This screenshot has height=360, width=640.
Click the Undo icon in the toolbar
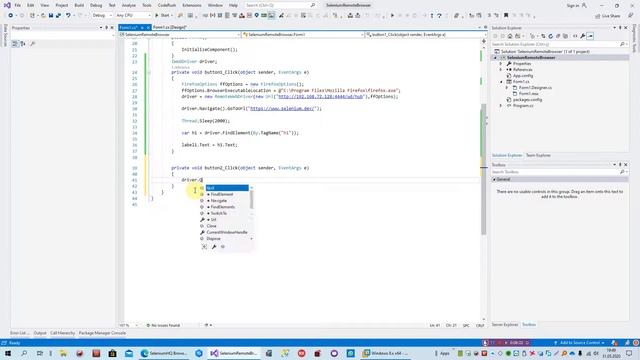pyautogui.click(x=68, y=16)
